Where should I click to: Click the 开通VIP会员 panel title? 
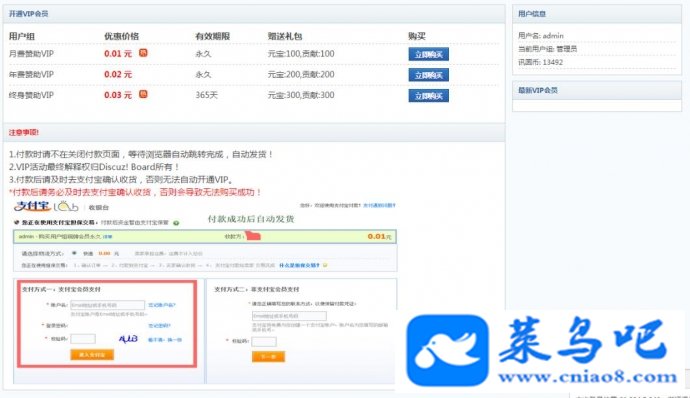[x=29, y=14]
